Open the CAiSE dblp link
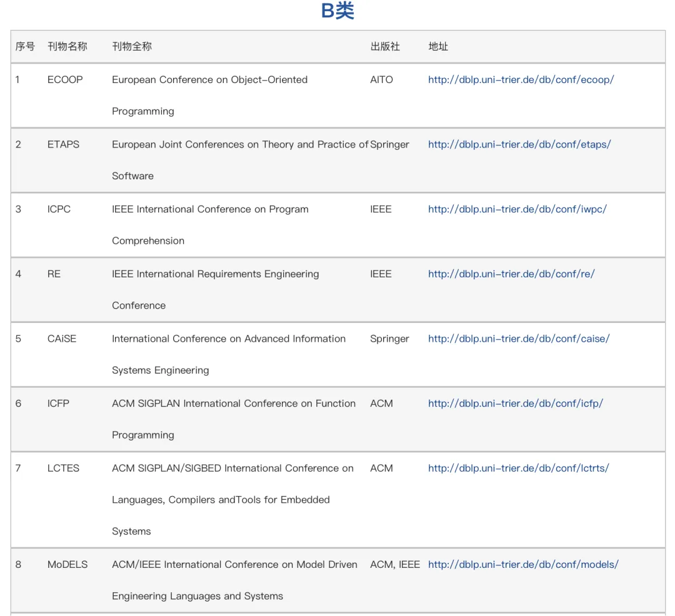Screen dimensions: 675x616 point(519,339)
